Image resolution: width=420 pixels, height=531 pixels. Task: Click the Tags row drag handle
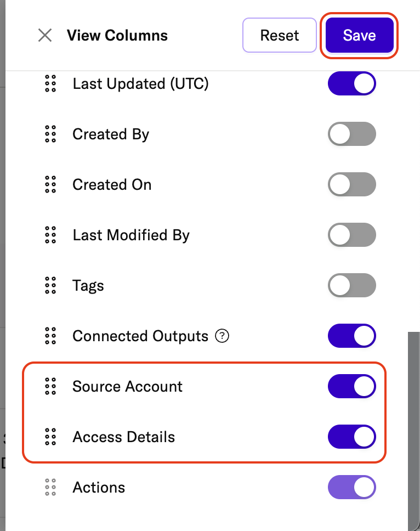tap(50, 286)
